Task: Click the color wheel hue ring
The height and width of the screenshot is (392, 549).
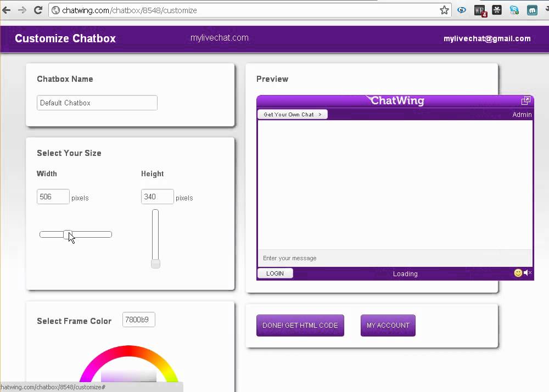Action: [x=128, y=351]
